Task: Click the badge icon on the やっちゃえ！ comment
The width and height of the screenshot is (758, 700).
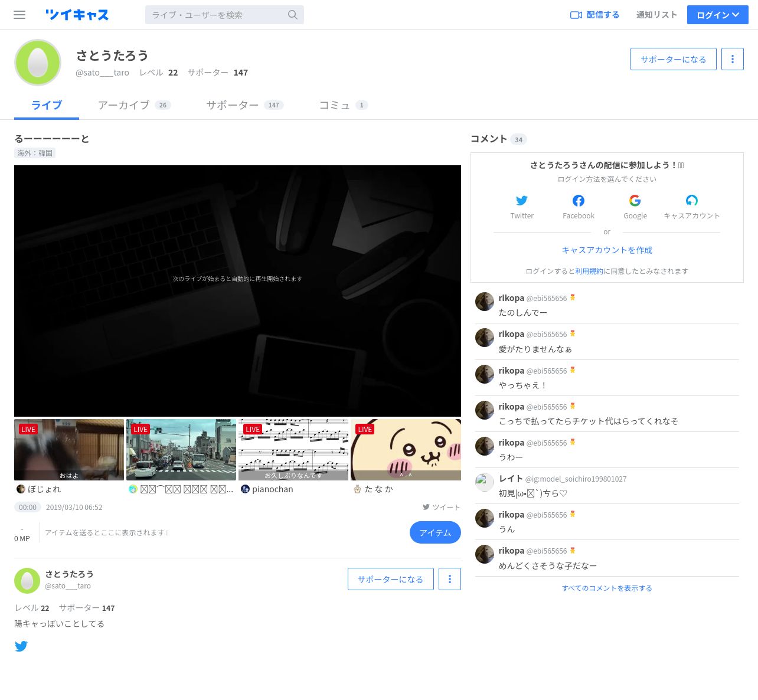Action: (573, 370)
